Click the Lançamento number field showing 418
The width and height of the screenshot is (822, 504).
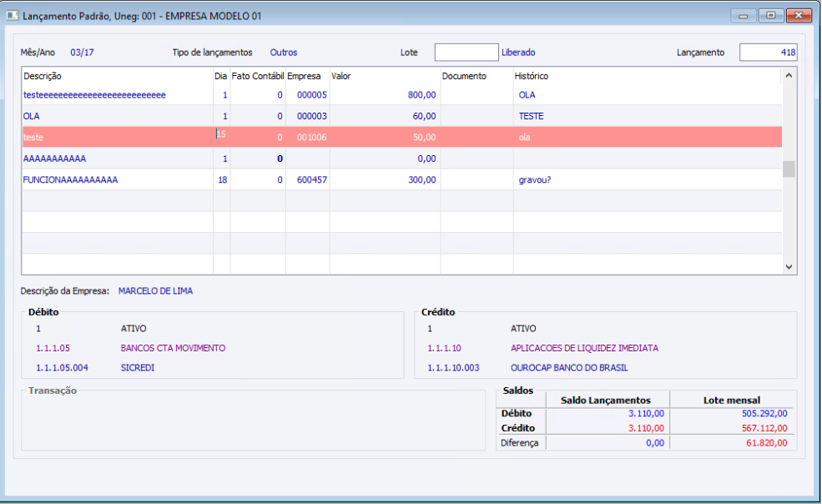(768, 53)
